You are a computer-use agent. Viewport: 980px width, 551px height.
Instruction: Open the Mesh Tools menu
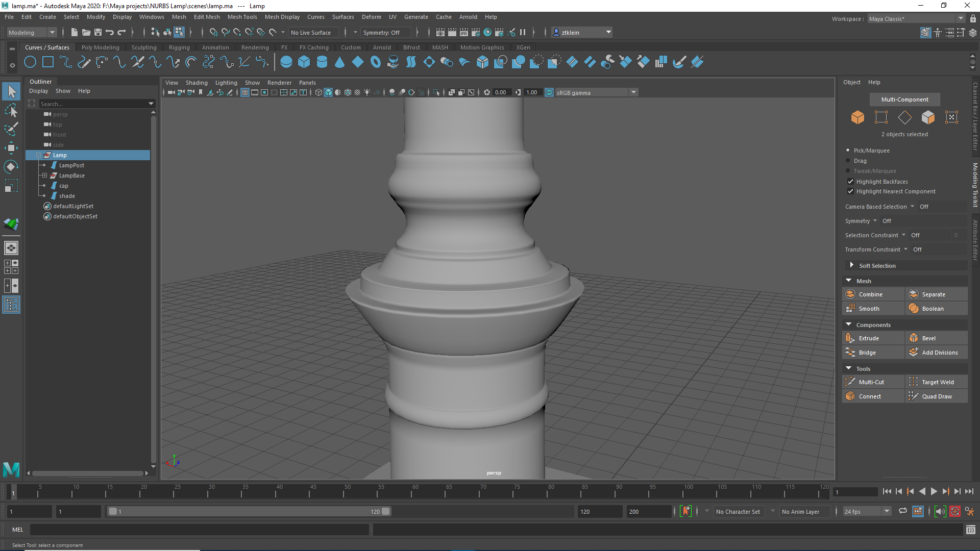click(242, 17)
